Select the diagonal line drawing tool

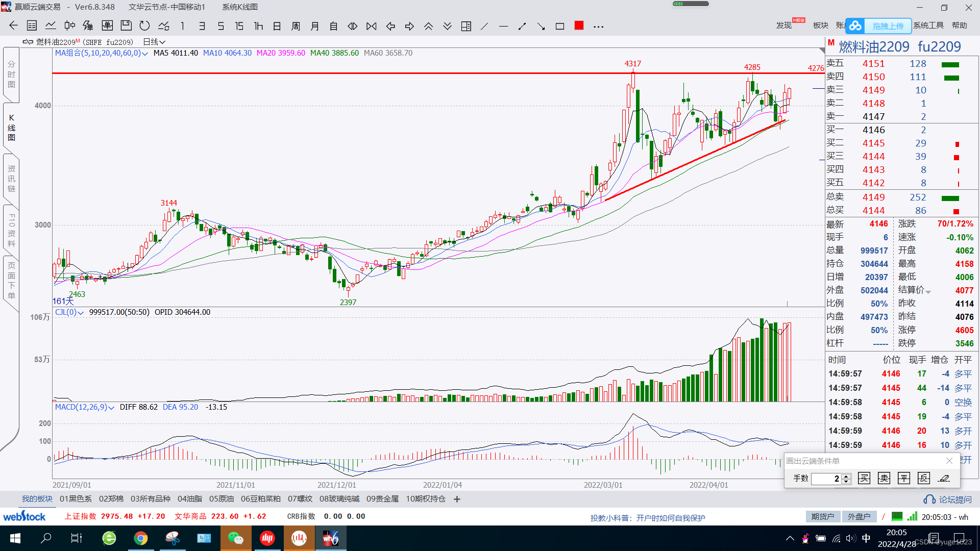pyautogui.click(x=484, y=26)
